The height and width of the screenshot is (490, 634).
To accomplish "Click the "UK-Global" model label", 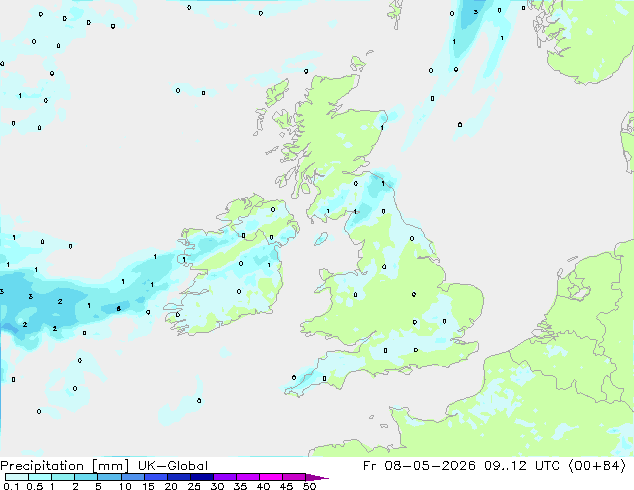I will point(173,466).
